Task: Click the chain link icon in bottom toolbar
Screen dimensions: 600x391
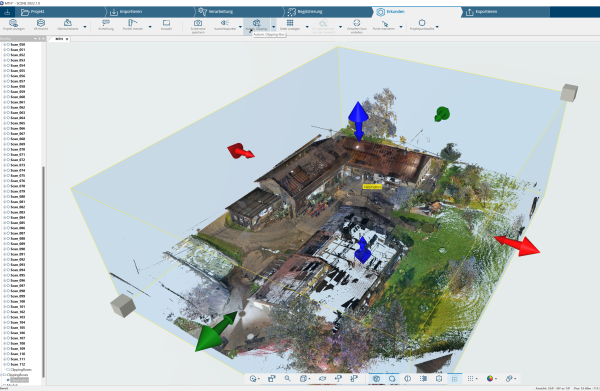Action: point(509,378)
